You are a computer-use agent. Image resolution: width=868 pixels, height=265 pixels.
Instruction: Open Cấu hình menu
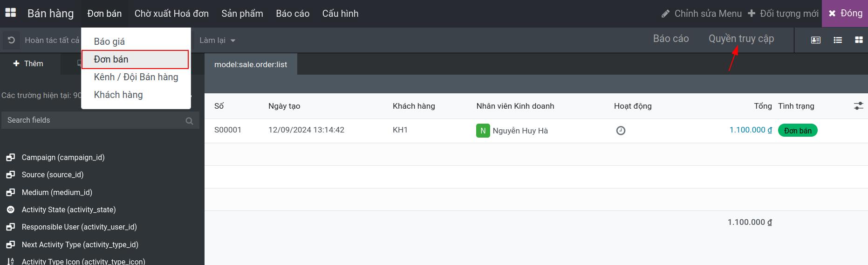341,14
